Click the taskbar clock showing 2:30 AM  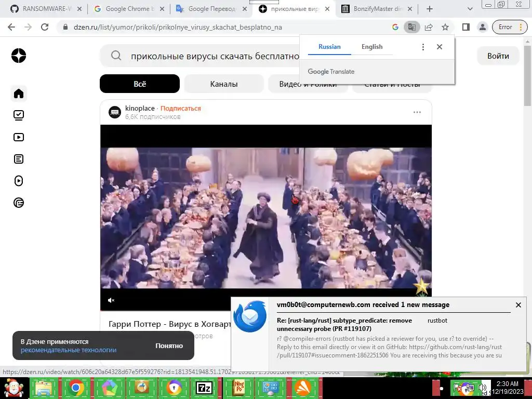[x=508, y=388]
